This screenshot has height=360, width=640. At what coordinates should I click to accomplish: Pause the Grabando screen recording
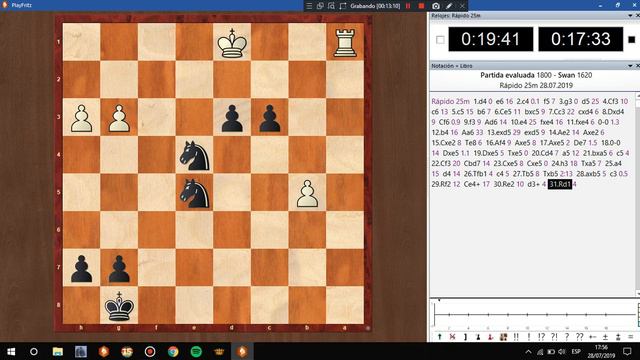tap(408, 6)
